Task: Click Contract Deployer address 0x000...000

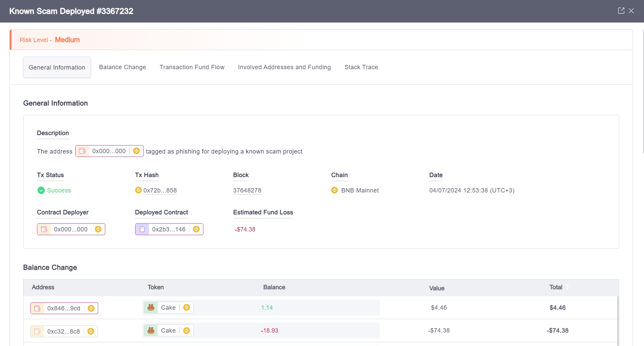Action: click(71, 229)
